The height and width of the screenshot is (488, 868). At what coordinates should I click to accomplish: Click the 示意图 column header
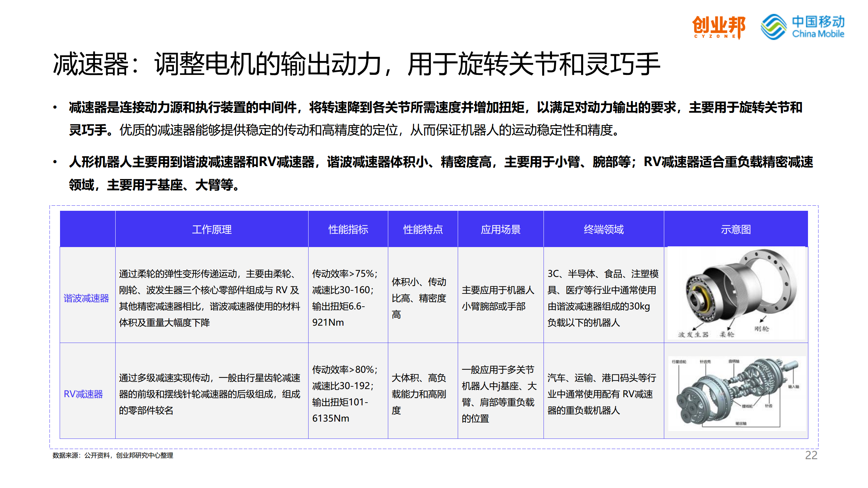(x=736, y=229)
